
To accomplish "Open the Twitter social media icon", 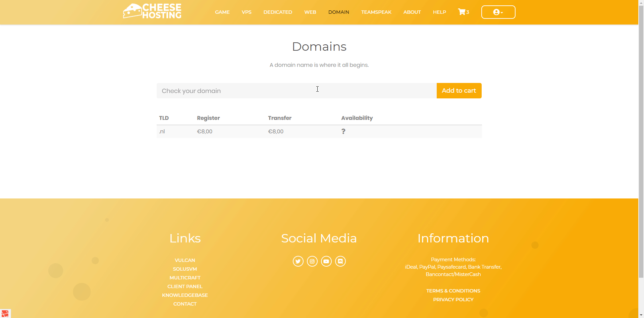I will pyautogui.click(x=298, y=261).
